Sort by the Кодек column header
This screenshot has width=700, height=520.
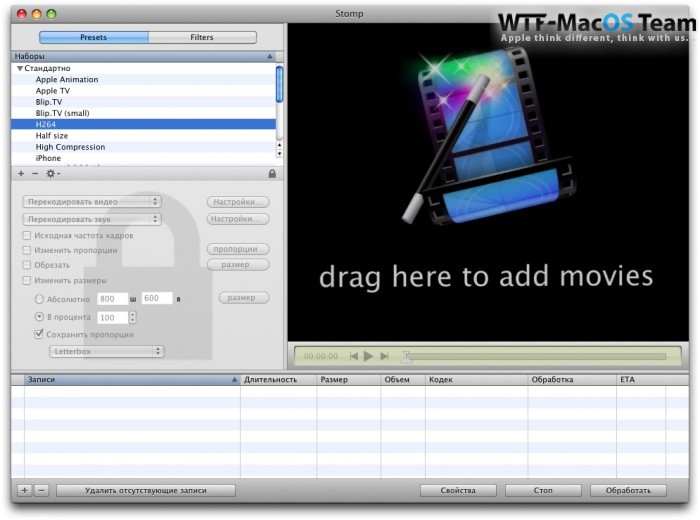pyautogui.click(x=476, y=380)
